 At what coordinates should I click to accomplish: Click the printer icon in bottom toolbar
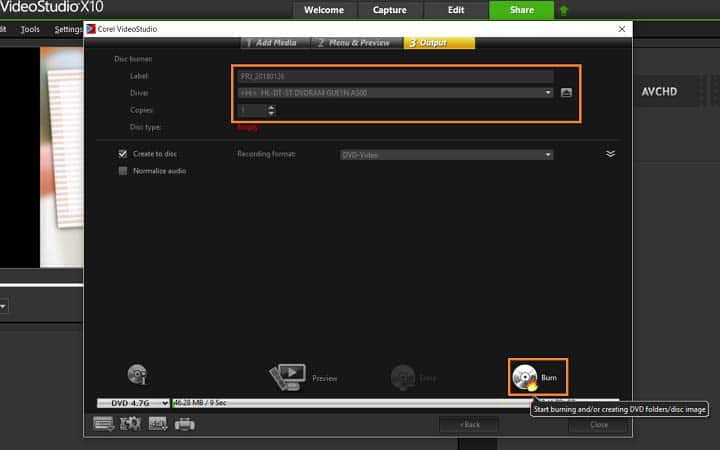tap(185, 424)
